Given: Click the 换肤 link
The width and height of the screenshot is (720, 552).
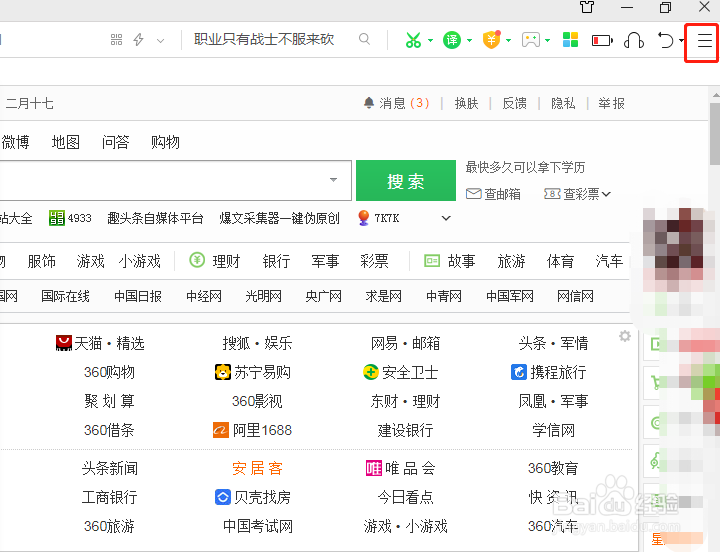Looking at the screenshot, I should pyautogui.click(x=467, y=103).
